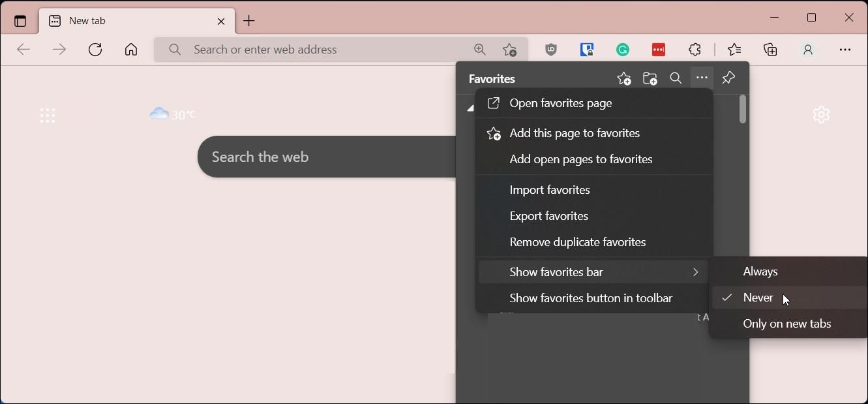
Task: Select Never for showing favorites bar
Action: click(756, 298)
